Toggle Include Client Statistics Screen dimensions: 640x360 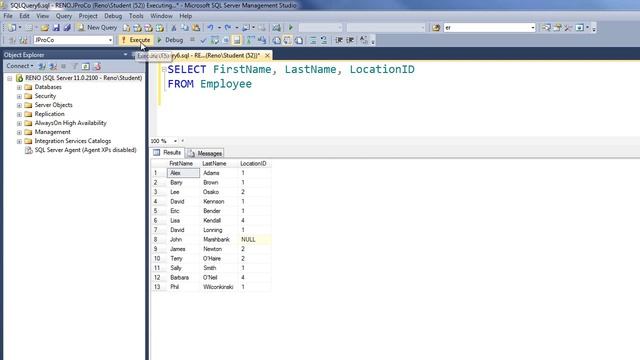click(x=262, y=40)
